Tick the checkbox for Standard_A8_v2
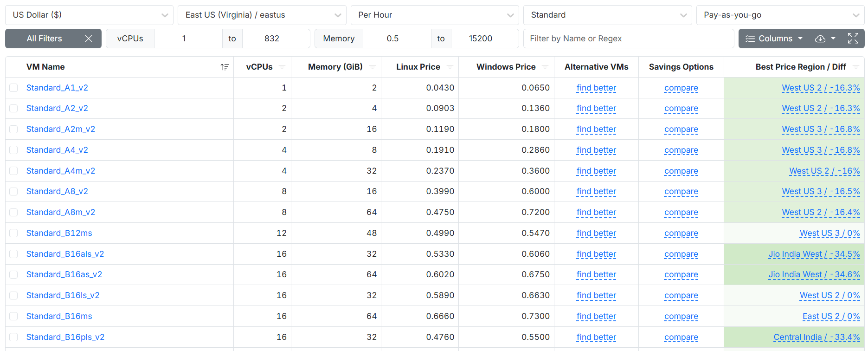 (13, 191)
